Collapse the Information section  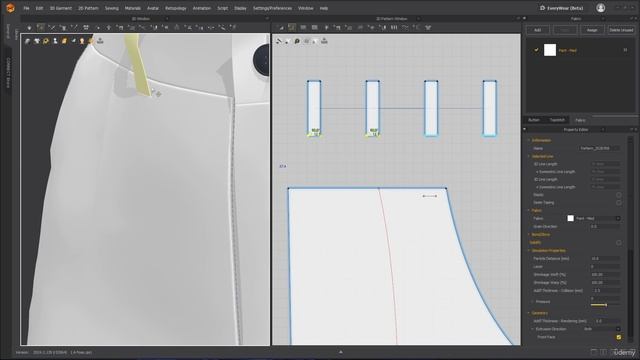(529, 140)
